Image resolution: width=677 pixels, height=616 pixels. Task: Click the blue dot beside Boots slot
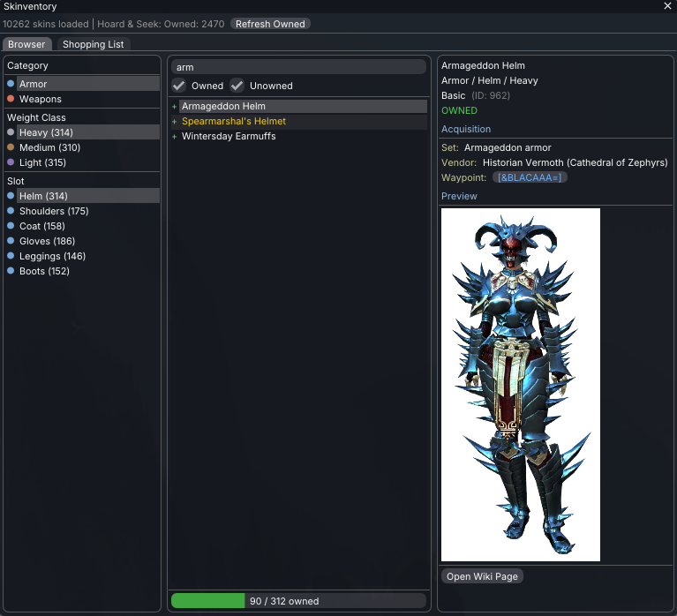11,271
